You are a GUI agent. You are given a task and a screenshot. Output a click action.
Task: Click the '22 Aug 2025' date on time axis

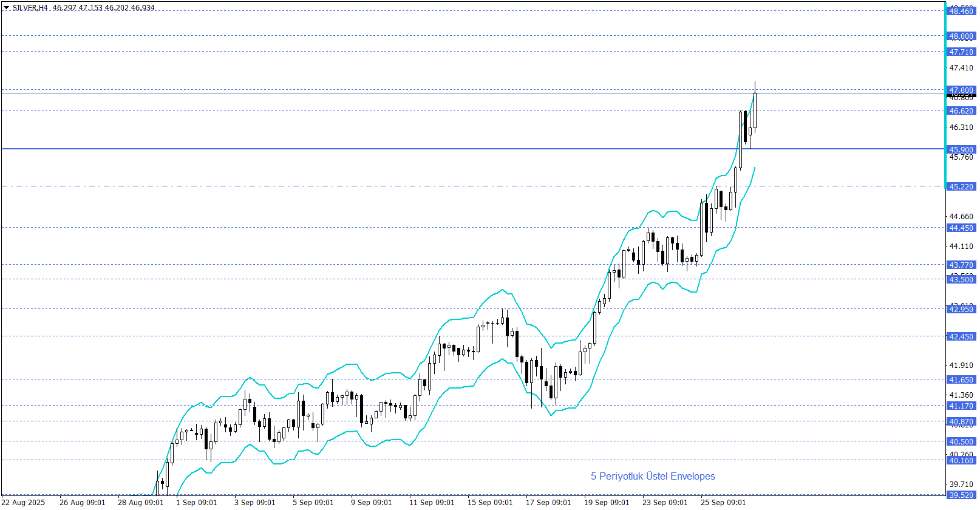click(x=24, y=503)
